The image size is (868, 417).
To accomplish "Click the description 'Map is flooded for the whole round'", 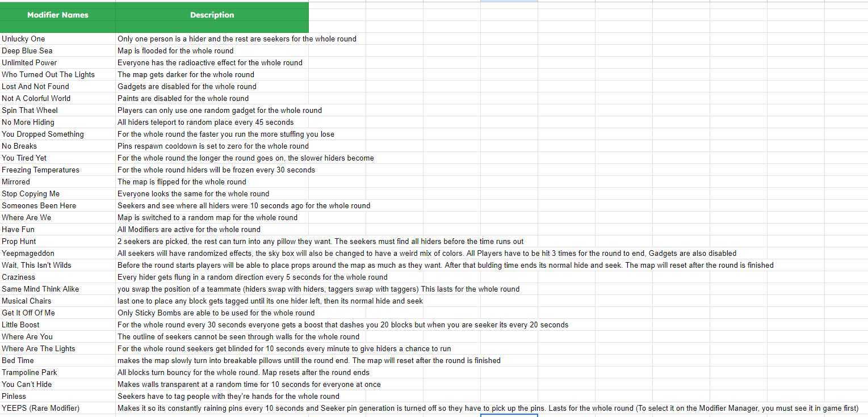I will [175, 50].
